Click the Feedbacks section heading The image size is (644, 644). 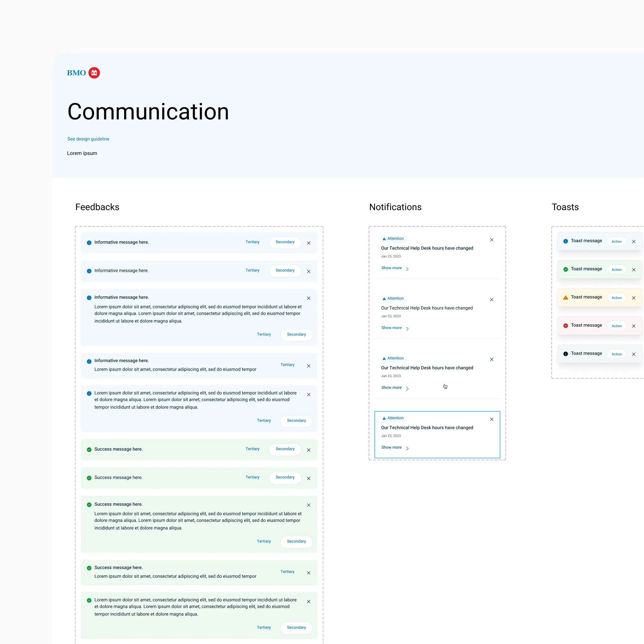97,207
